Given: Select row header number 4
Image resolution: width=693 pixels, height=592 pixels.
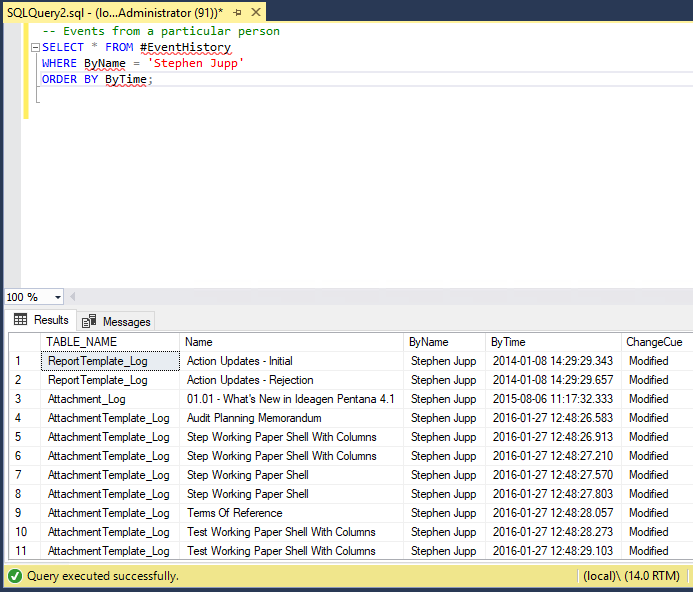Looking at the screenshot, I should click(x=25, y=418).
